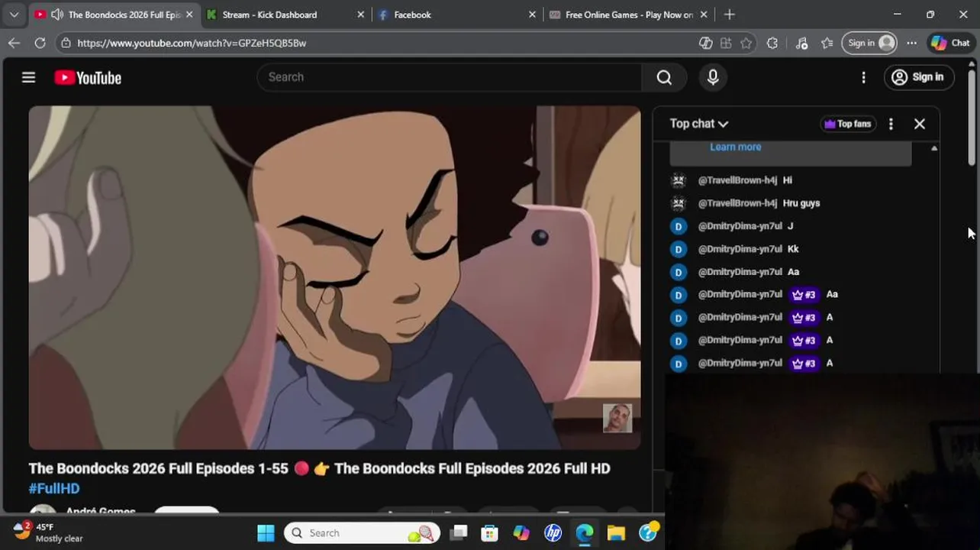
Task: Add this page to favorites star
Action: coord(746,44)
